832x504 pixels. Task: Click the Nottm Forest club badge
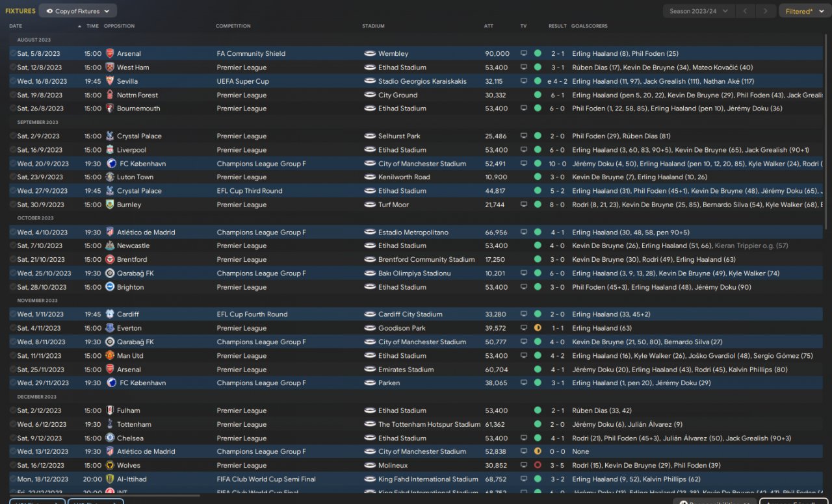tap(110, 95)
